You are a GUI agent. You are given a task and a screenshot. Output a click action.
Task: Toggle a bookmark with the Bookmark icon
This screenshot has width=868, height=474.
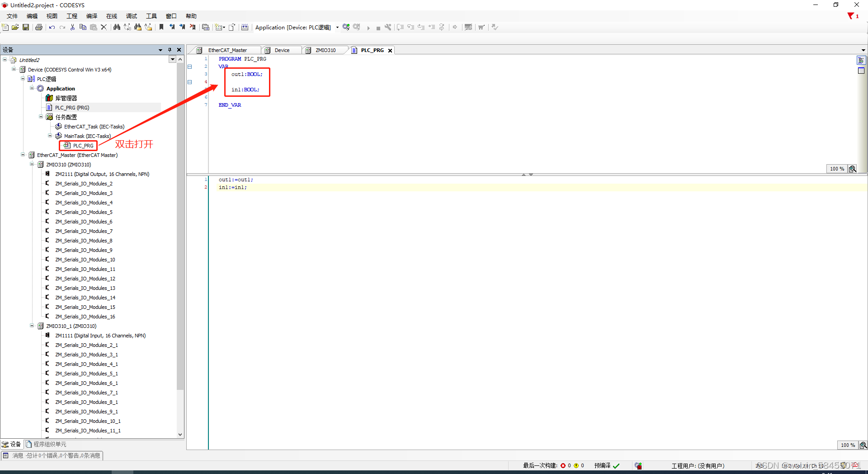coord(161,27)
